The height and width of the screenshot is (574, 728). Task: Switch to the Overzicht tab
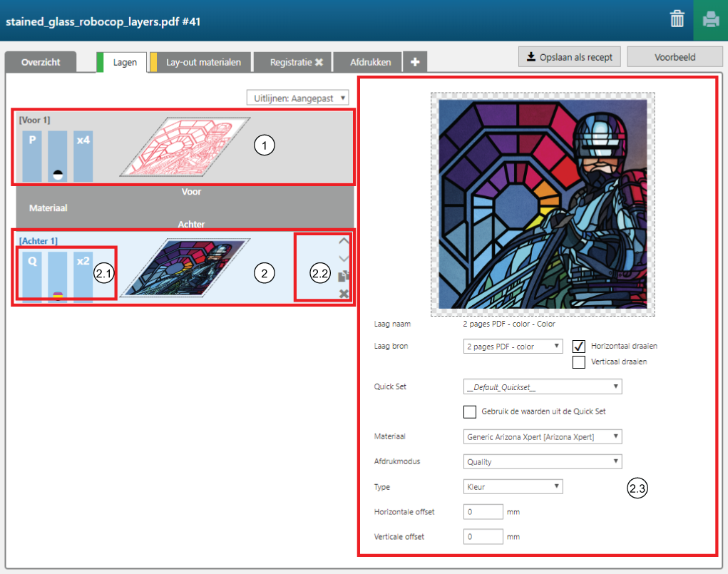[x=41, y=62]
